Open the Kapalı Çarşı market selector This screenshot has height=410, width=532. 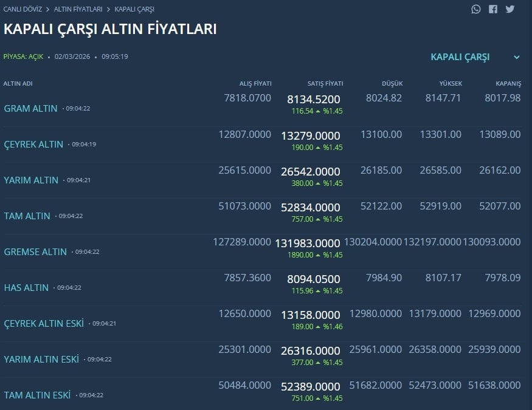(x=460, y=57)
